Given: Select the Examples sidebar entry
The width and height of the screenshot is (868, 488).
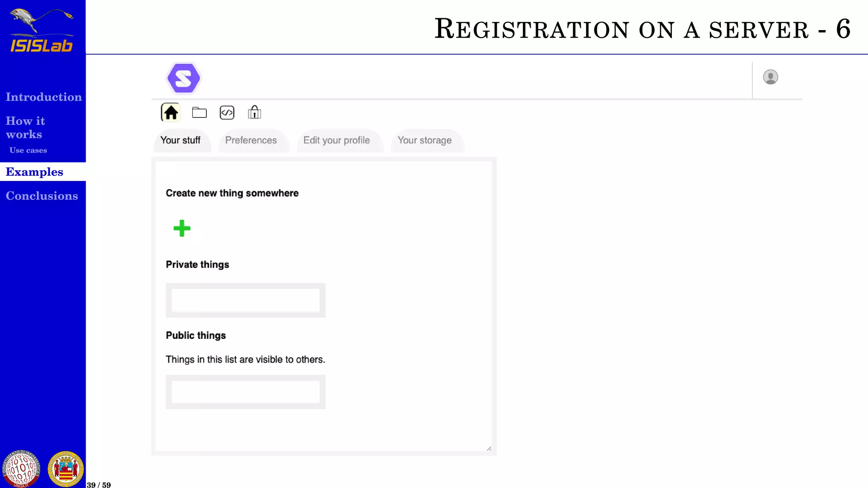Looking at the screenshot, I should [34, 172].
